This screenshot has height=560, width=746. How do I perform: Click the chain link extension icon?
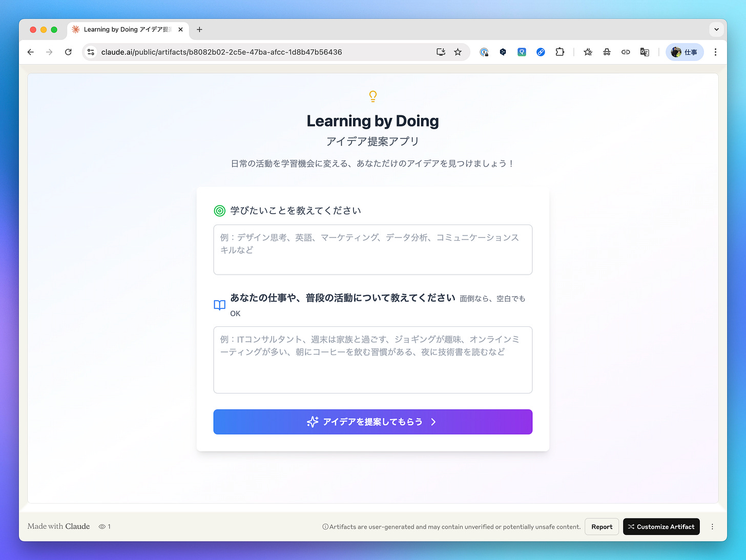[626, 52]
